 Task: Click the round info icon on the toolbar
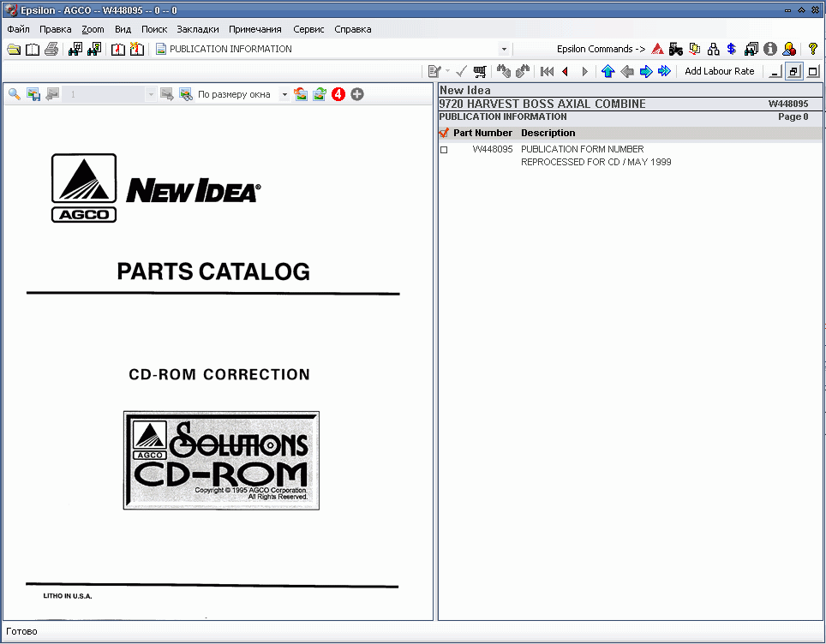pos(769,49)
